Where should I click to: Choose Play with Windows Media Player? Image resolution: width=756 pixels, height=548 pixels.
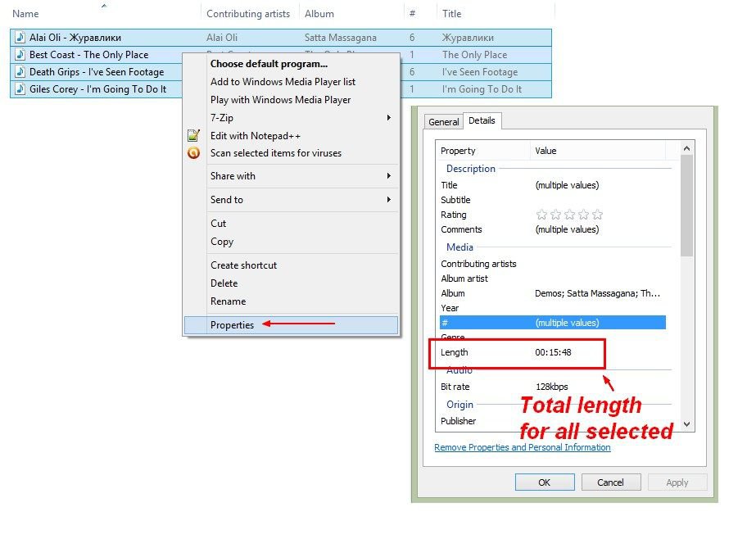280,100
